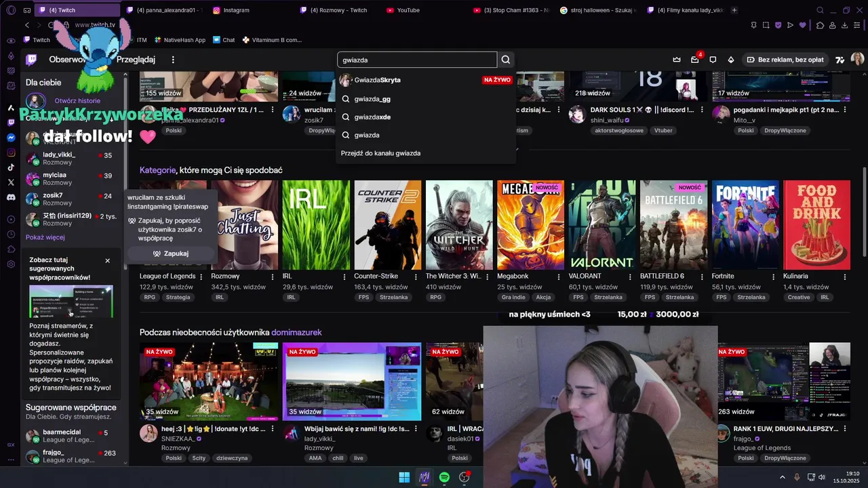The image size is (868, 488).
Task: Open lady_vikki_ channel in the sidebar
Action: coord(73,159)
